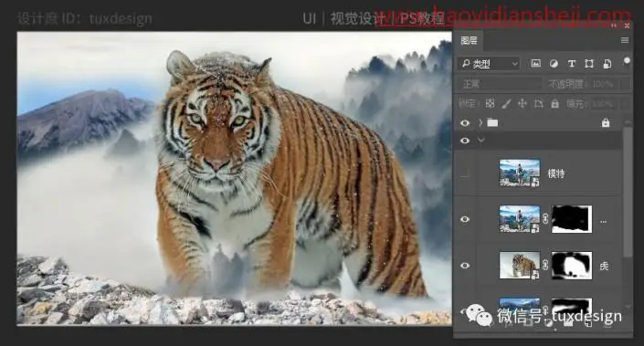644x346 pixels.
Task: Lock transparent pixels checkerboard icon
Action: tap(490, 104)
